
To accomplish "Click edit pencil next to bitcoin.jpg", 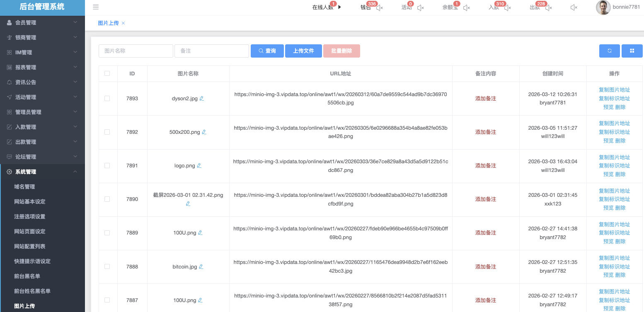I will pyautogui.click(x=201, y=267).
